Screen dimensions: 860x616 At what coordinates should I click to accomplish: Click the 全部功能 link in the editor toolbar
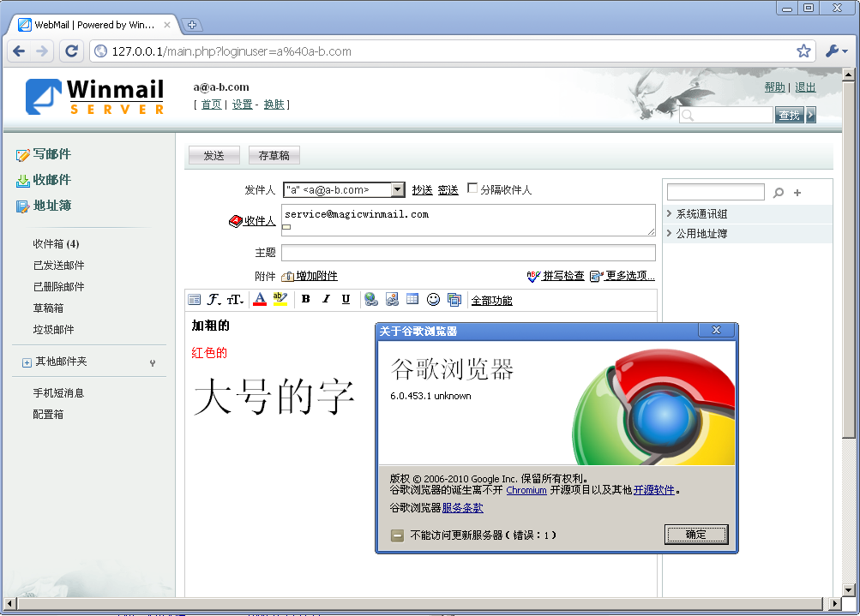pos(492,301)
